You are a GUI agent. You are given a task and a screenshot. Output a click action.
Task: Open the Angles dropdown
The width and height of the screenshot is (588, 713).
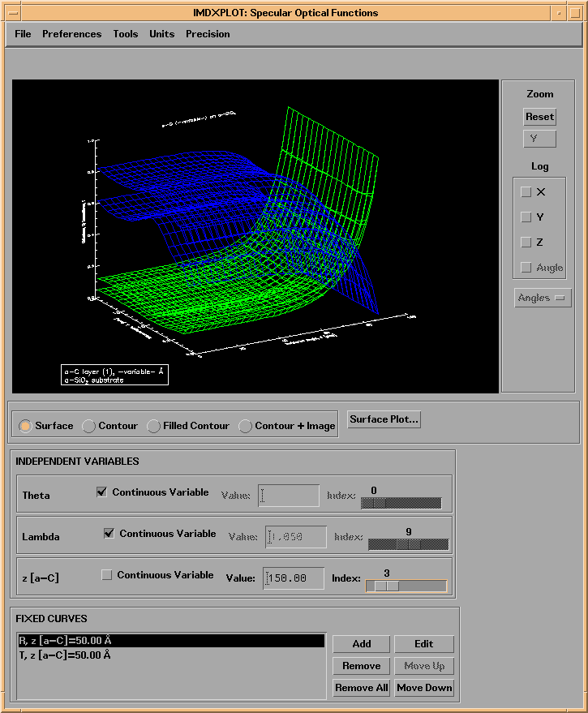543,298
